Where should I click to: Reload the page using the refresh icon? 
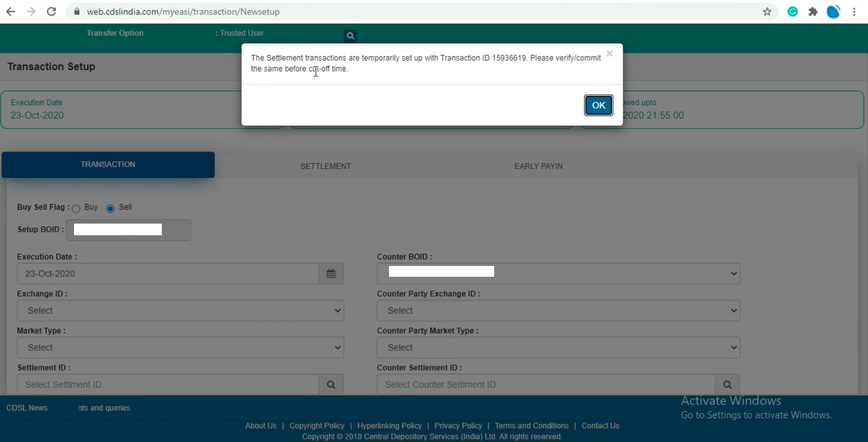coord(51,12)
